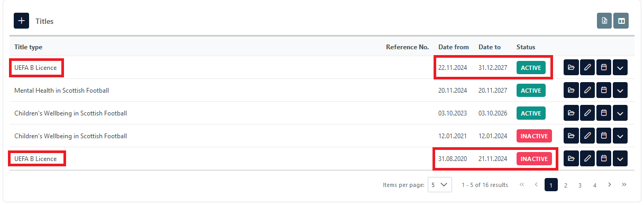644x205 pixels.
Task: Open the items per page dropdown
Action: pyautogui.click(x=440, y=185)
